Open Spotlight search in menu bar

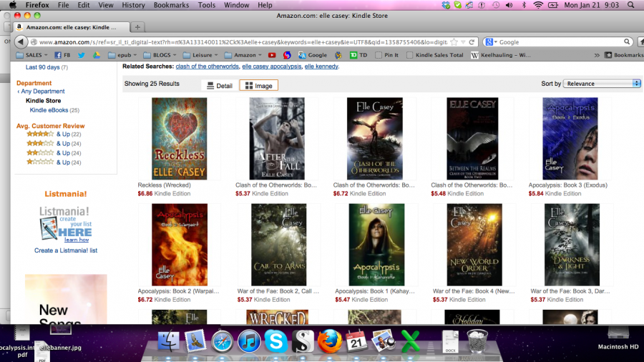pyautogui.click(x=631, y=5)
